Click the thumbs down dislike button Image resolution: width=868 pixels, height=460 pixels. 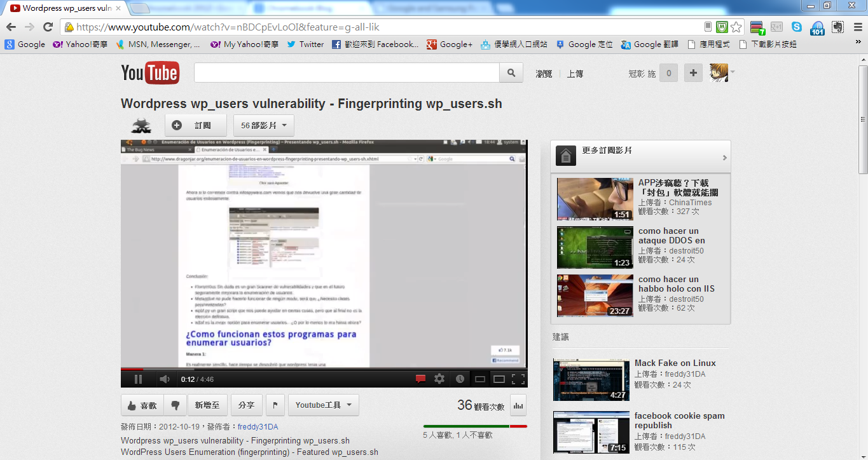[x=175, y=405]
